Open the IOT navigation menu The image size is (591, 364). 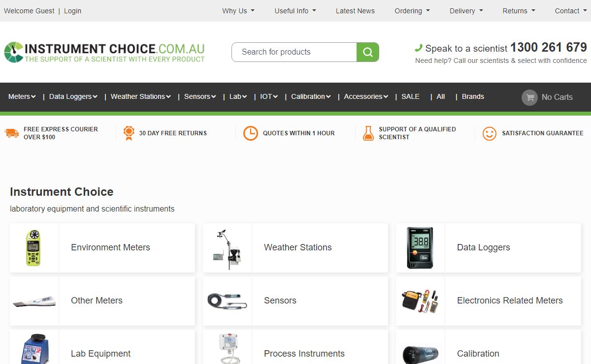point(269,97)
